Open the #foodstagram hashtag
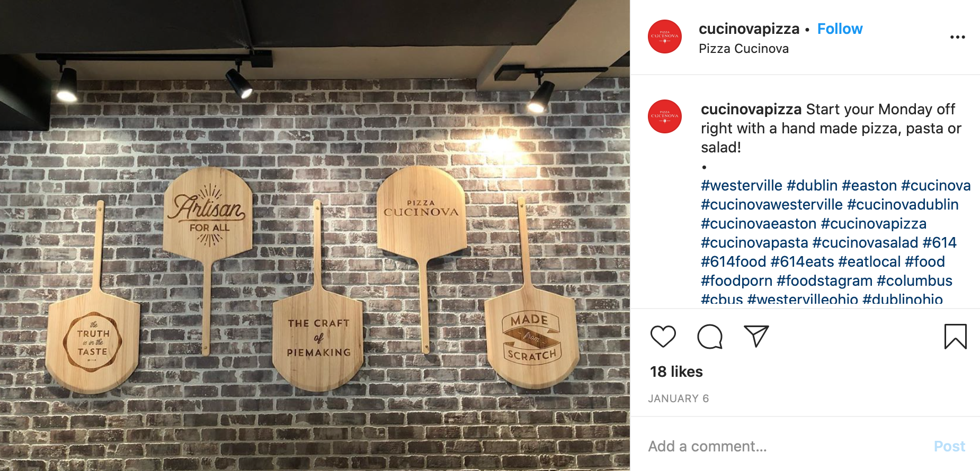 pyautogui.click(x=824, y=280)
